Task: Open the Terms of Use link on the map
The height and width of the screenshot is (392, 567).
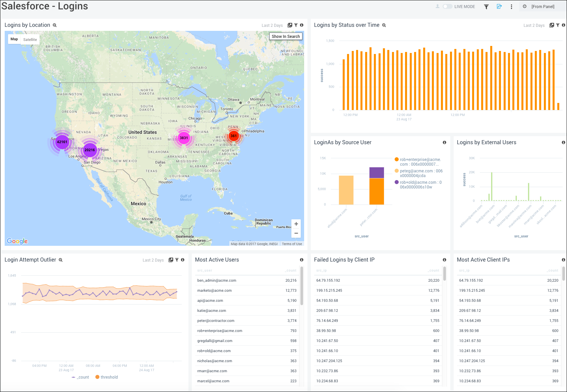Action: [292, 244]
